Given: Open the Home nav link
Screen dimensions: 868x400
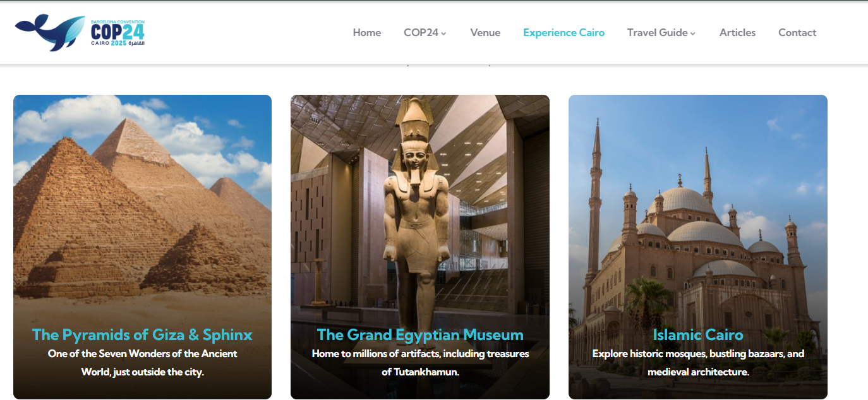Looking at the screenshot, I should pos(367,33).
